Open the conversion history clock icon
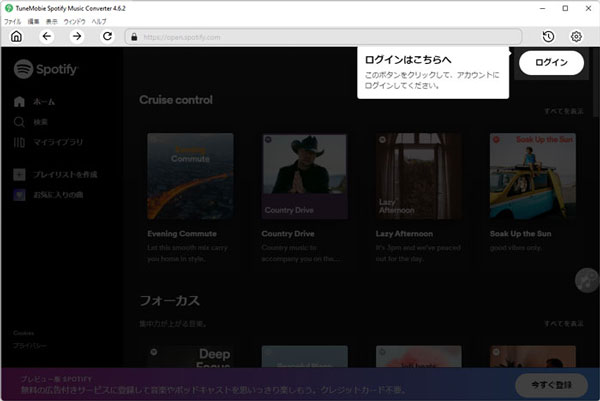This screenshot has width=600, height=401. coord(548,37)
